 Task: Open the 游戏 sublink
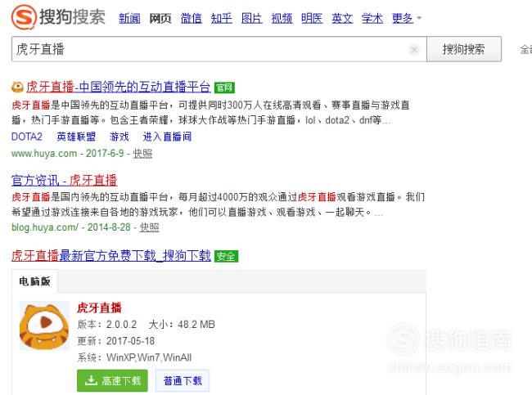119,137
